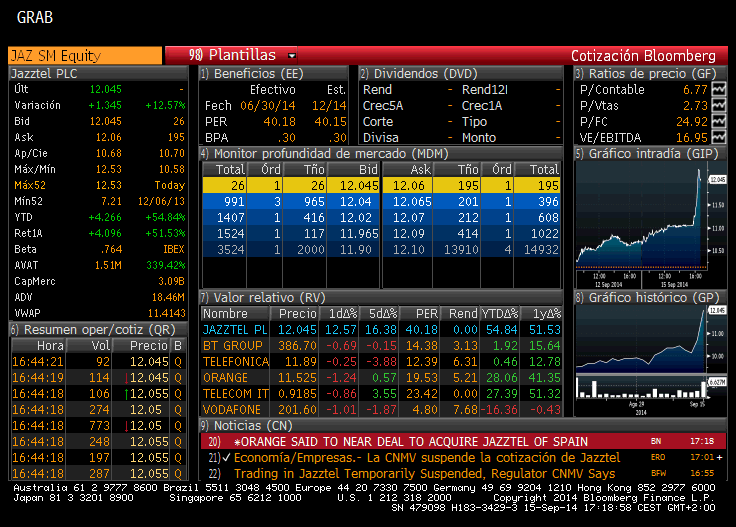Screen dimensions: 736x527
Task: Click the historical volume bars chart
Action: tap(643, 388)
